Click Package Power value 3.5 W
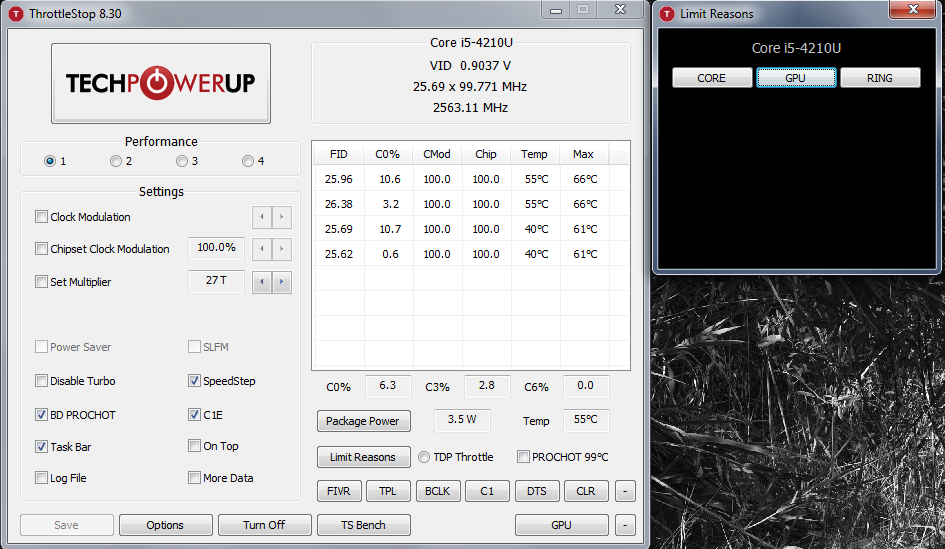This screenshot has height=549, width=945. tap(462, 419)
